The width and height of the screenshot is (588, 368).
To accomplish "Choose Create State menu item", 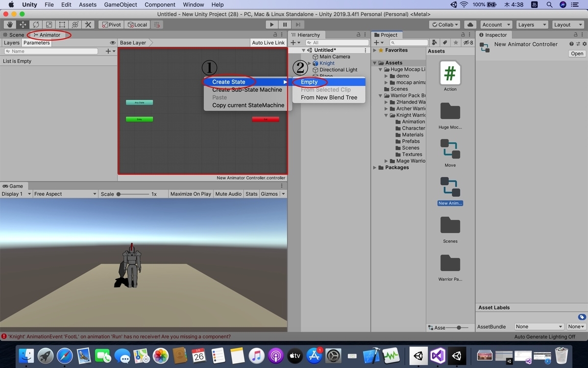I will 248,82.
